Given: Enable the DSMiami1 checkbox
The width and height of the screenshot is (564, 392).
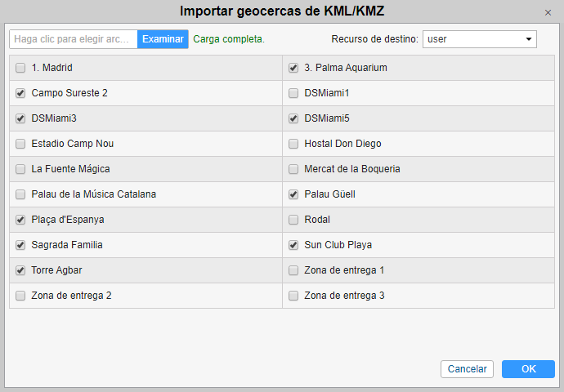Looking at the screenshot, I should pos(293,94).
